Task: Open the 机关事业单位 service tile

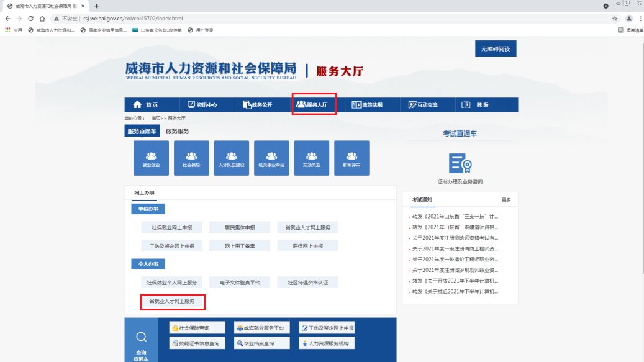Action: pyautogui.click(x=271, y=158)
